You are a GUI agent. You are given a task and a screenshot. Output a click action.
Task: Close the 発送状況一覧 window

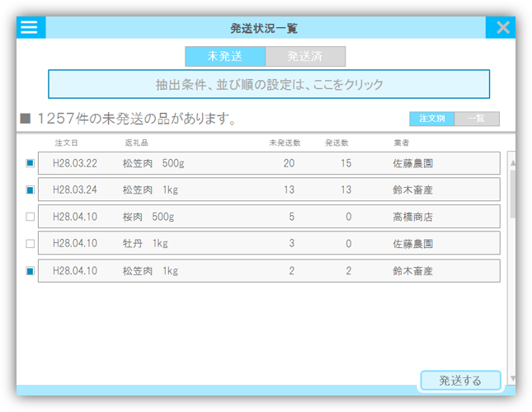(x=501, y=27)
